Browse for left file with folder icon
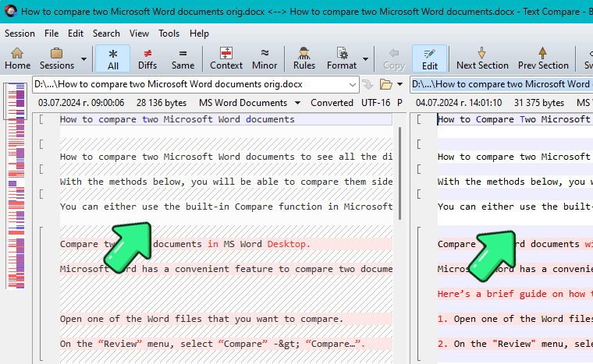 point(385,84)
